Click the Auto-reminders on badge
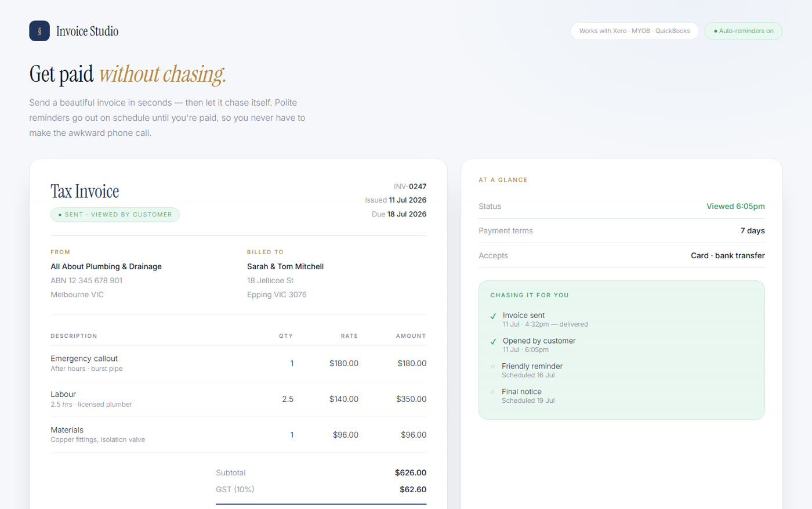 coord(743,31)
